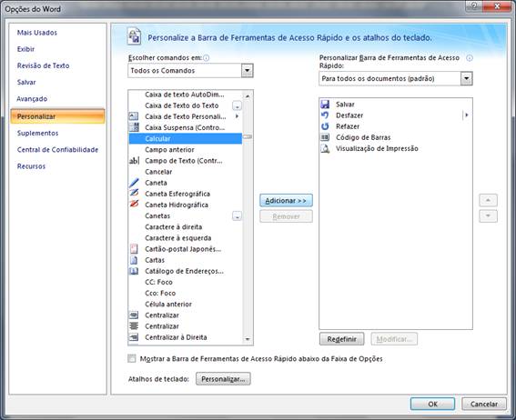Expand the Canetas dropdown marker
The width and height of the screenshot is (516, 420).
pos(237,216)
